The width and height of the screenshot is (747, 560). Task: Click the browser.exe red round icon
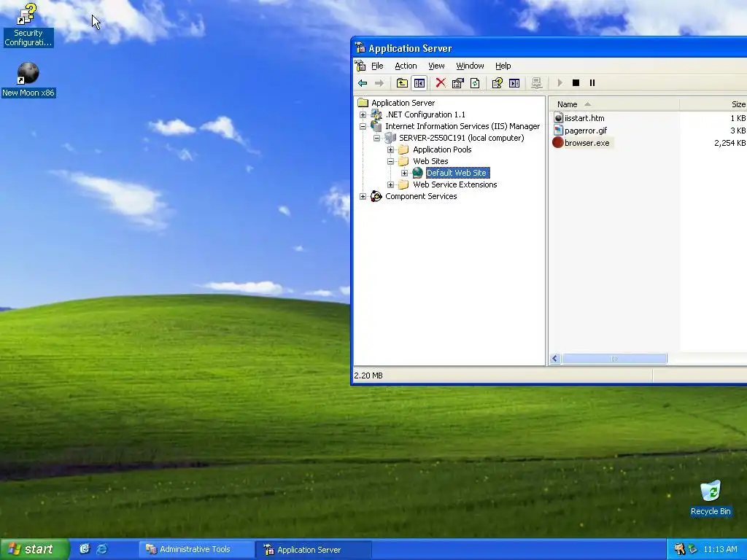coord(558,142)
